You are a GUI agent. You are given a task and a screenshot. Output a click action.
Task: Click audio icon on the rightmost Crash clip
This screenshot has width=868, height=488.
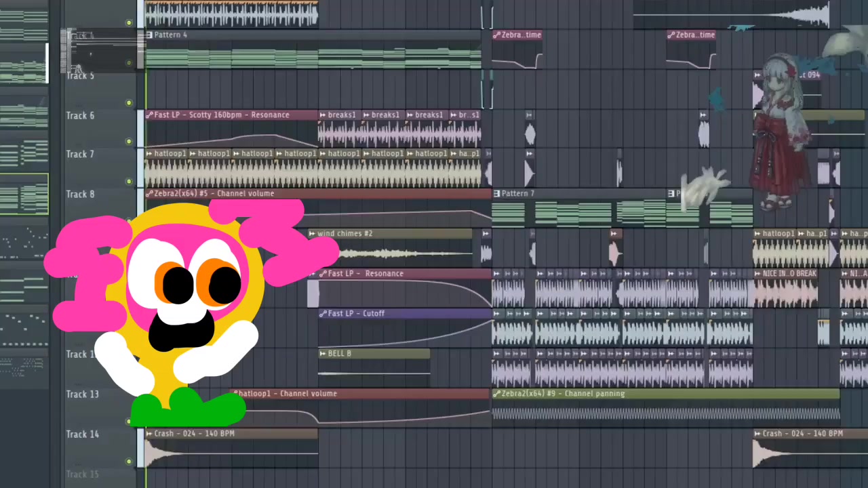click(x=757, y=434)
